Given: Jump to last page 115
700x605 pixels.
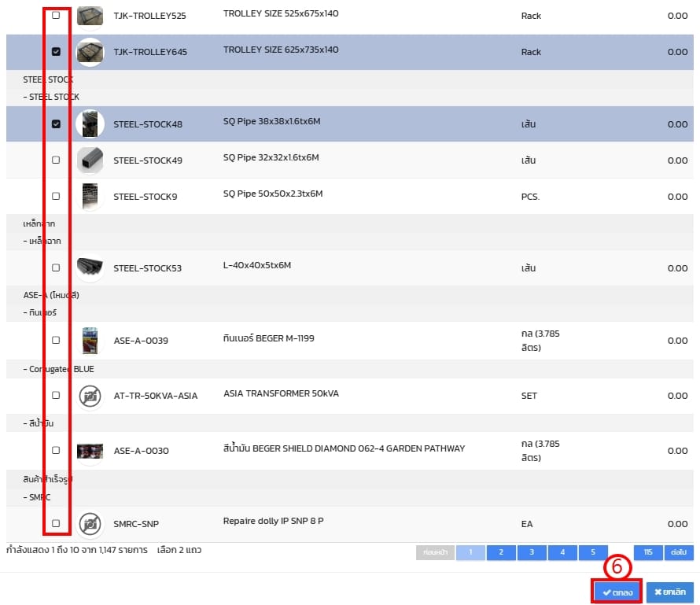Looking at the screenshot, I should coord(647,552).
